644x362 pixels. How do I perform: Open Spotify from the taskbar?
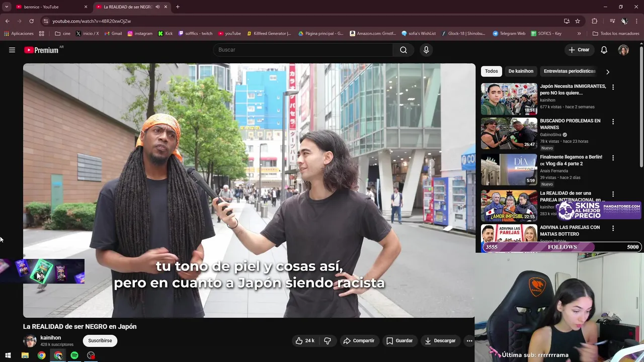coord(74,355)
